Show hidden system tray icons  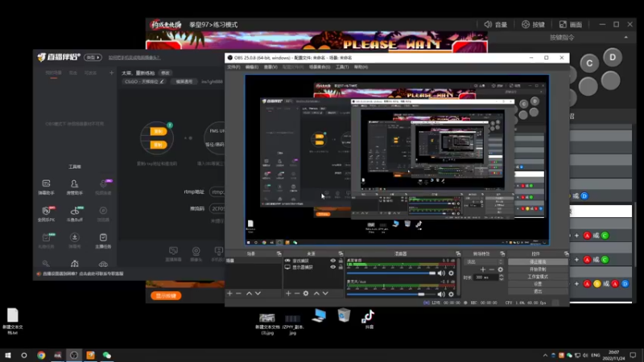tap(545, 355)
